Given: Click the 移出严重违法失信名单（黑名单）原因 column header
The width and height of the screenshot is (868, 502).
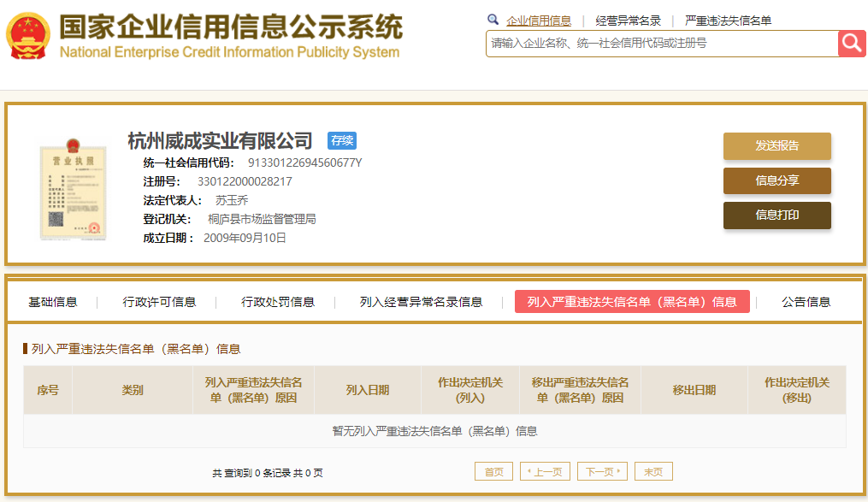Looking at the screenshot, I should [x=580, y=390].
